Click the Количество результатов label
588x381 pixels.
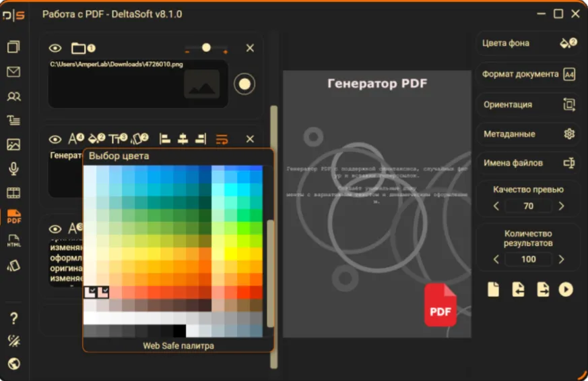[528, 238]
